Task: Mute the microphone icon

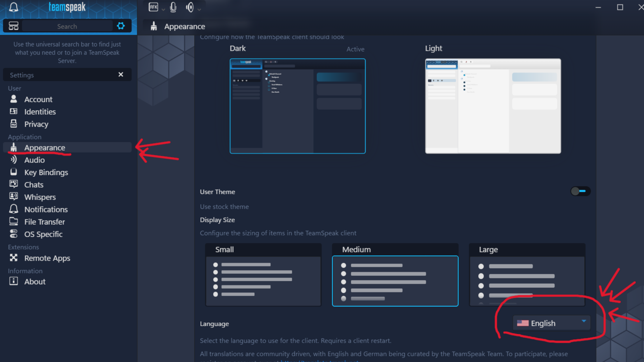Action: 173,7
